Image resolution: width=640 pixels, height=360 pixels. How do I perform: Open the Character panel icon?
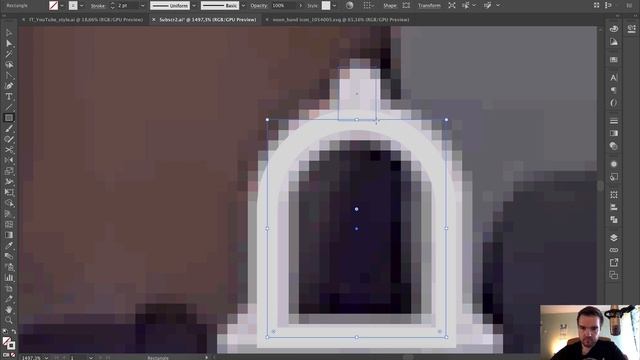(613, 78)
